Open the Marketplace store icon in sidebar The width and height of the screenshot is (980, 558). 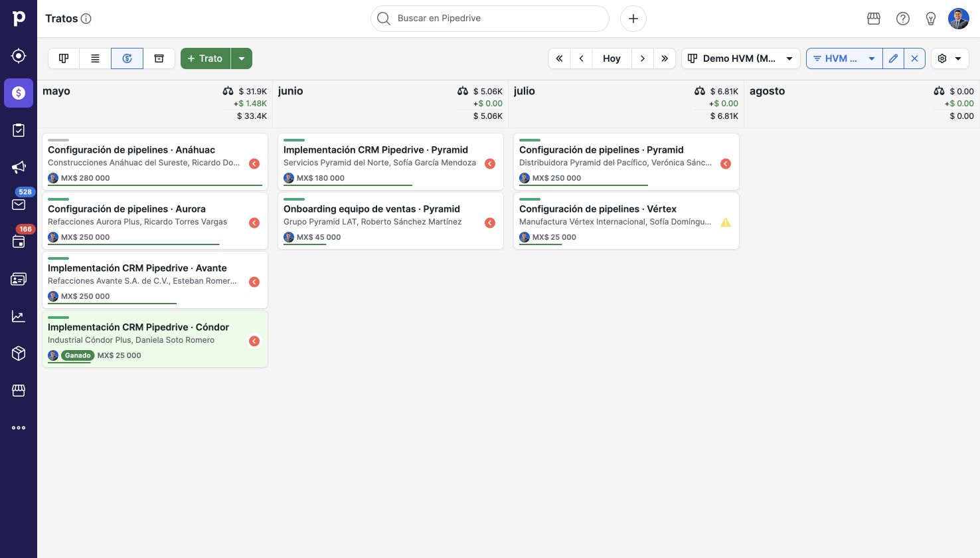click(19, 391)
